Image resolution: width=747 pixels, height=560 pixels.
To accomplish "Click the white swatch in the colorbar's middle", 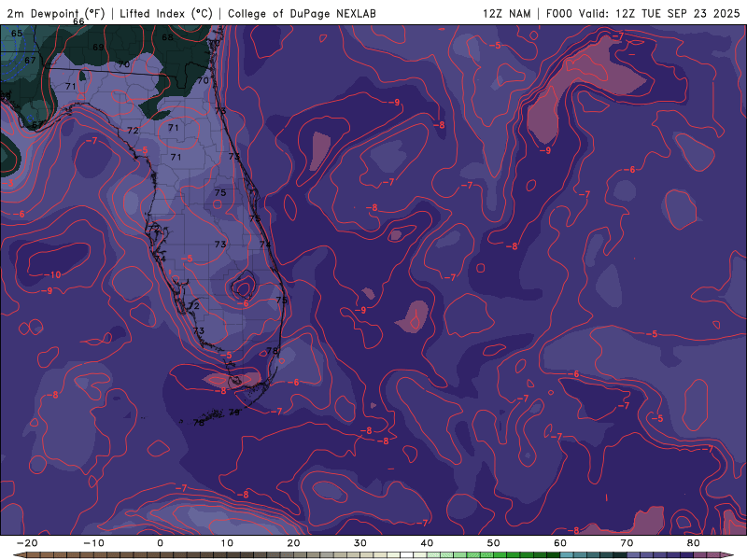I will (407, 555).
